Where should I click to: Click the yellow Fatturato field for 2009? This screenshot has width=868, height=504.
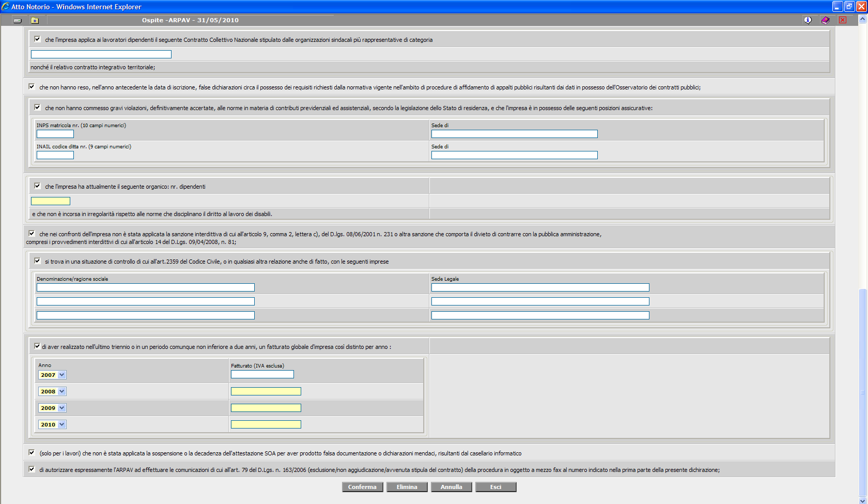(x=266, y=408)
